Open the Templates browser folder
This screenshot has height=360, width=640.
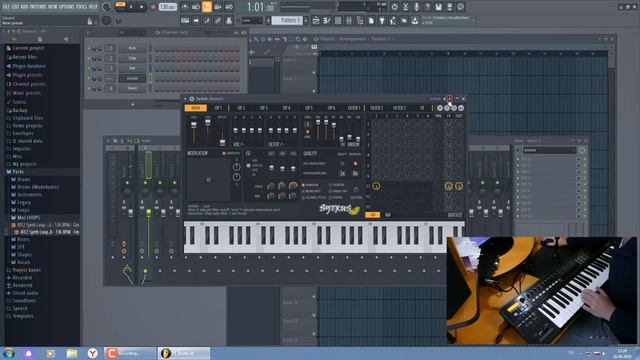23,316
